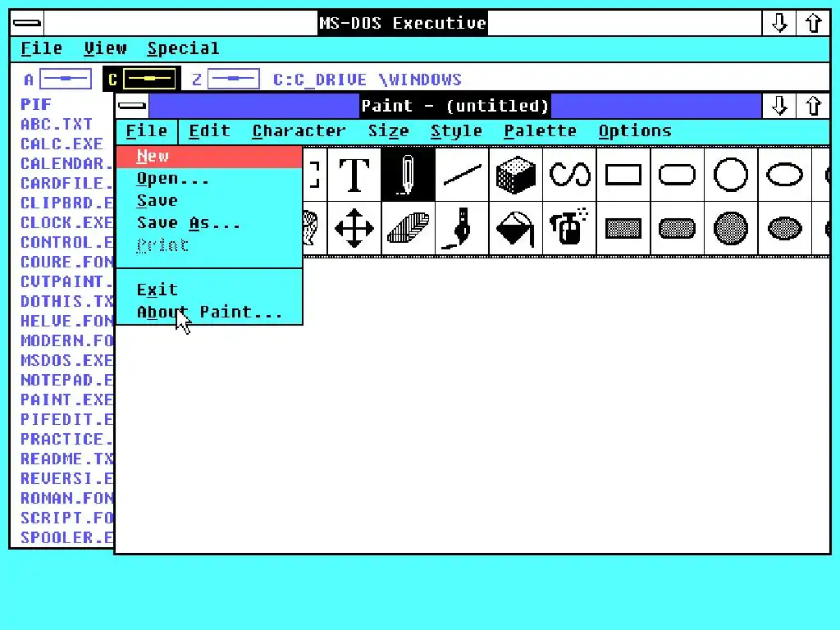Choose Open... from the File menu
Image resolution: width=840 pixels, height=630 pixels.
point(209,178)
